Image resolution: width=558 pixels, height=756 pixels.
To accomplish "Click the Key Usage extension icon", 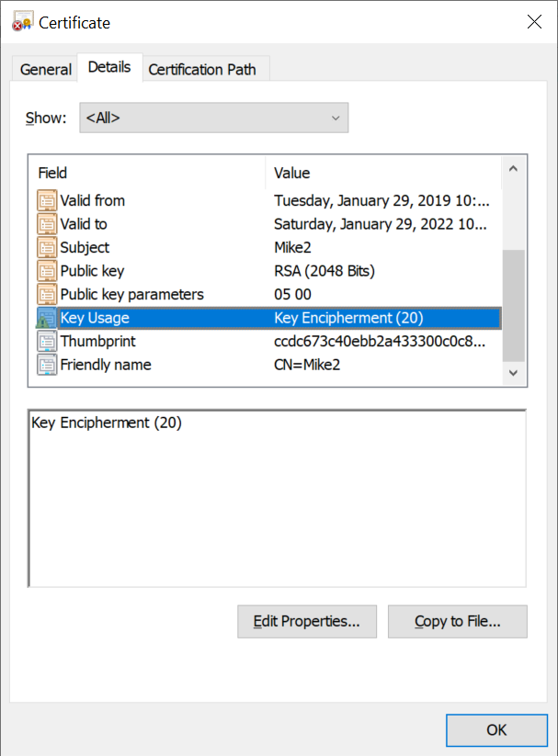I will [x=47, y=318].
